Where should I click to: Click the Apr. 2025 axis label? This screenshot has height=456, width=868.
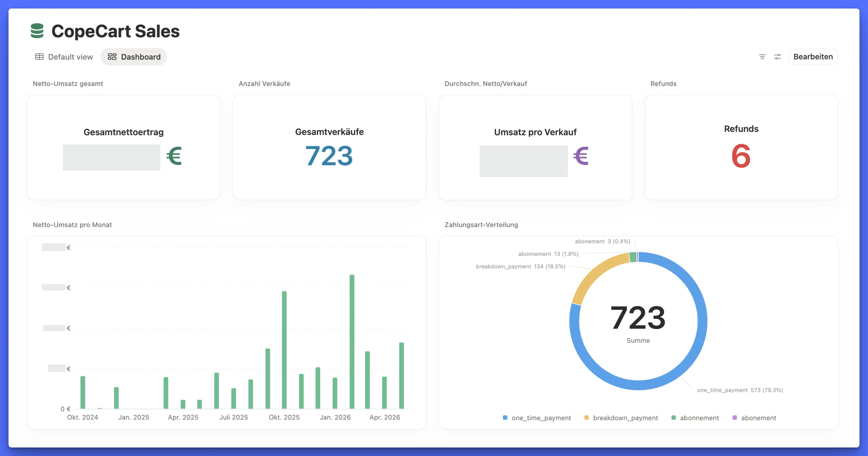[183, 417]
